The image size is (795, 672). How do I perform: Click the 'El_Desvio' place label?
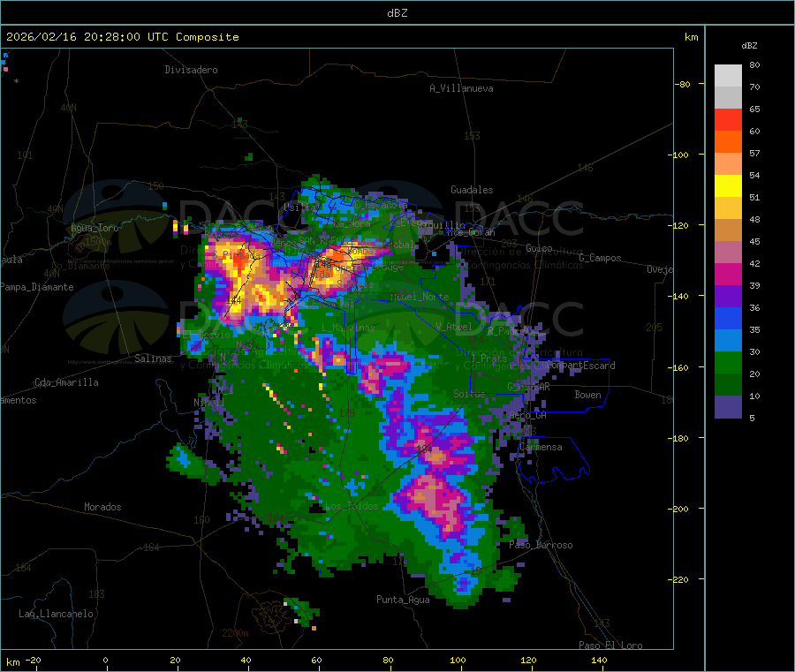(207, 335)
